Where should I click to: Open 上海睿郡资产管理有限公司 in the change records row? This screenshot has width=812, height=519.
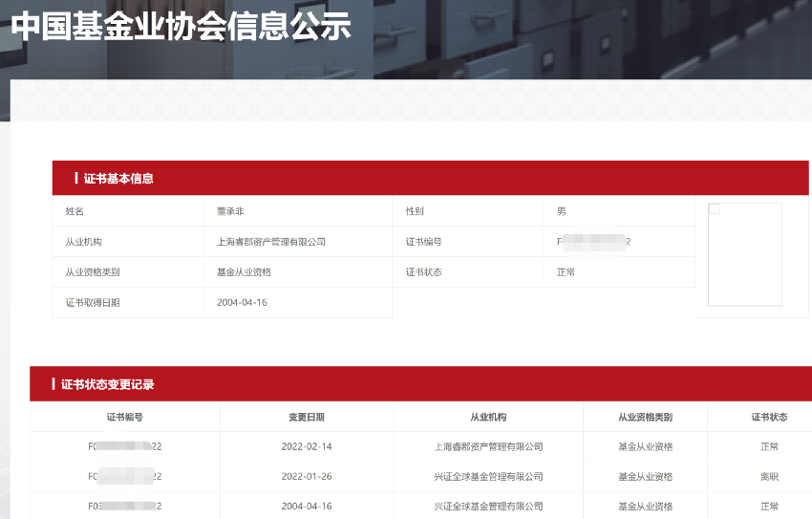[x=488, y=446]
